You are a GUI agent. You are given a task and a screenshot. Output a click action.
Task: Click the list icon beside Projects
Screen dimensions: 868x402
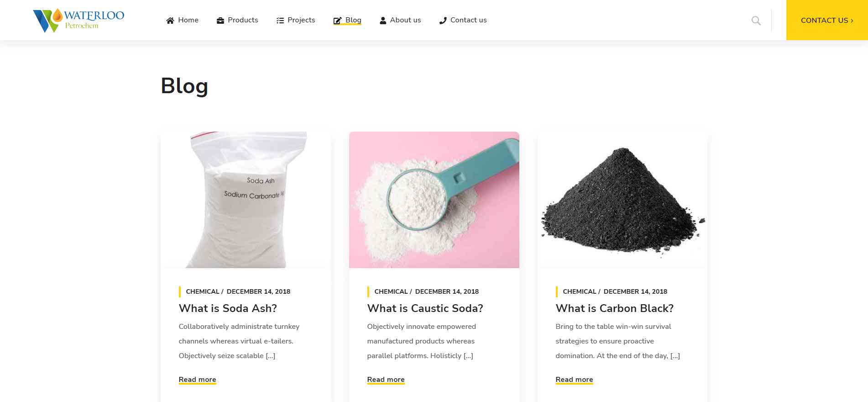pos(280,21)
